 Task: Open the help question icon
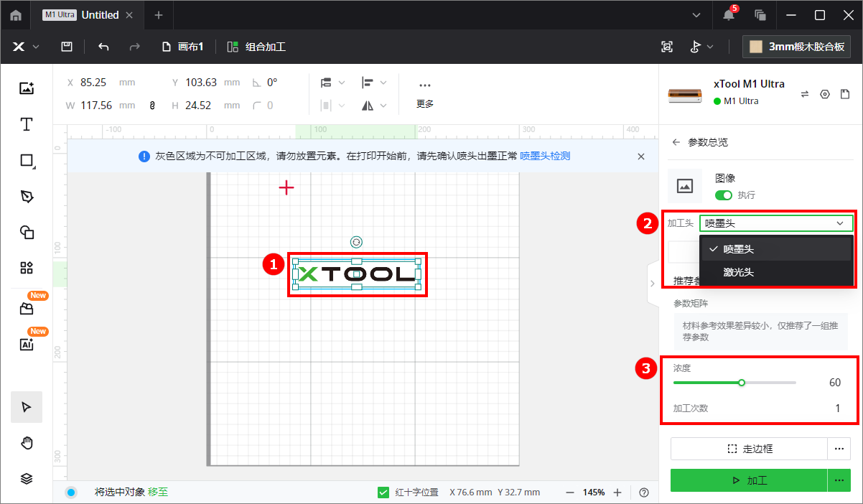[644, 493]
